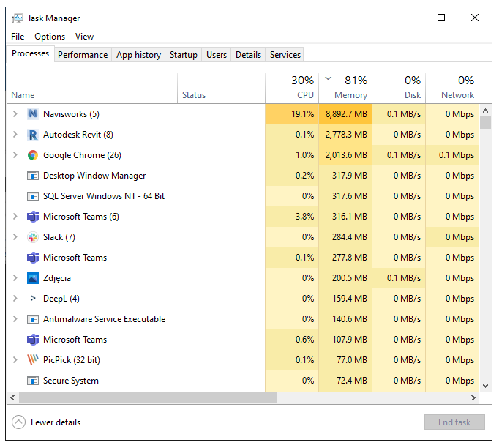Click the Microsoft Teams icon at 277.8 MB

coord(33,258)
